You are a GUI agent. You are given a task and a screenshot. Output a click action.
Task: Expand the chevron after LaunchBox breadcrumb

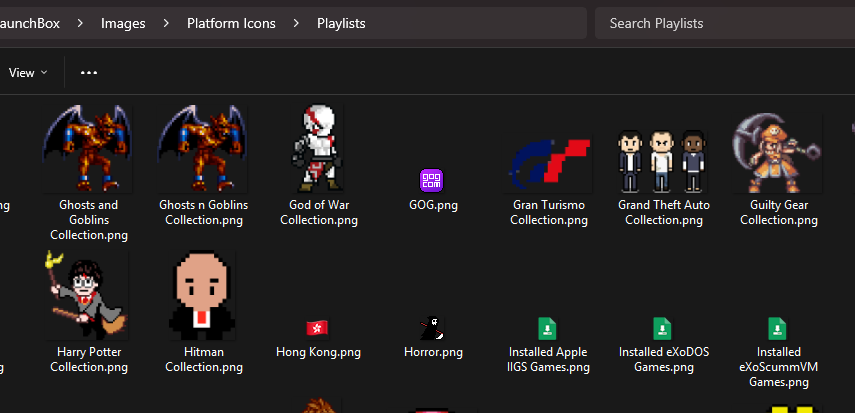80,23
